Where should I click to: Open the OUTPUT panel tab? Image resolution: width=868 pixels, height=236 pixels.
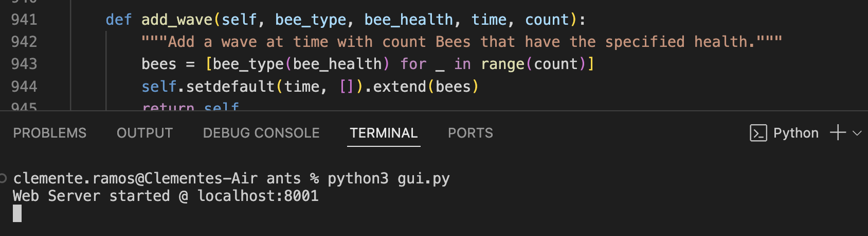(x=144, y=133)
